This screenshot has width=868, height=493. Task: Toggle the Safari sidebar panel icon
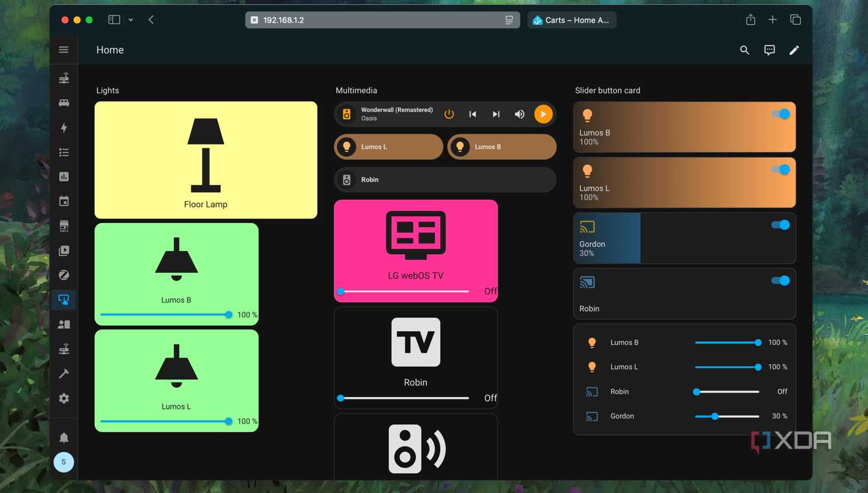pos(114,20)
